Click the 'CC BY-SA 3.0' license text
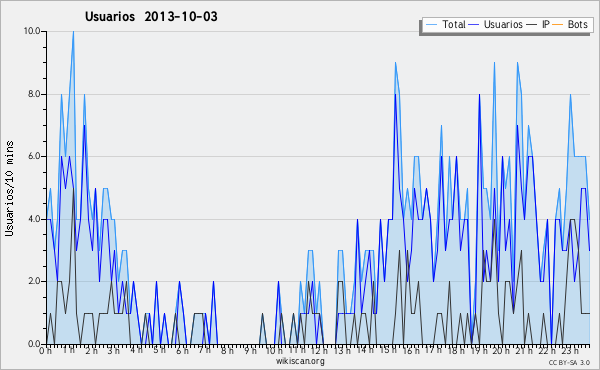This screenshot has width=600, height=370. [x=569, y=362]
